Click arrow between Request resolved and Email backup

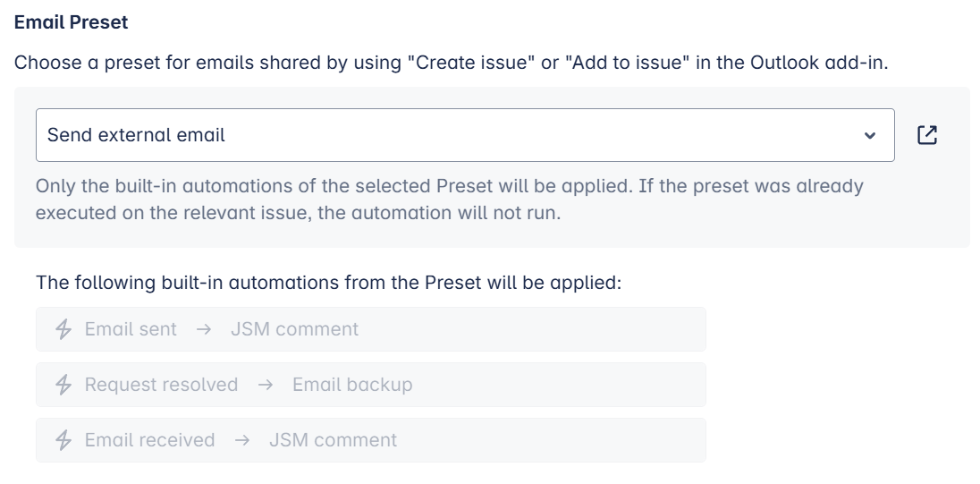265,385
